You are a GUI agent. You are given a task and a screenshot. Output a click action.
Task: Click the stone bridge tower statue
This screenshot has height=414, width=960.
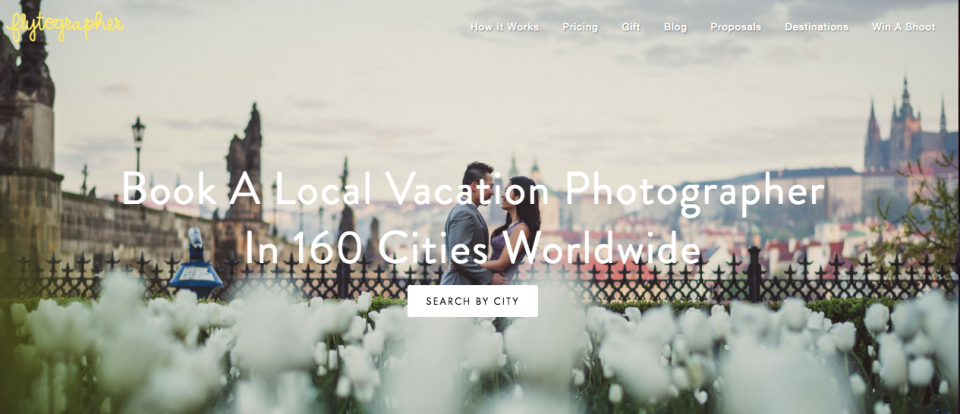(244, 162)
